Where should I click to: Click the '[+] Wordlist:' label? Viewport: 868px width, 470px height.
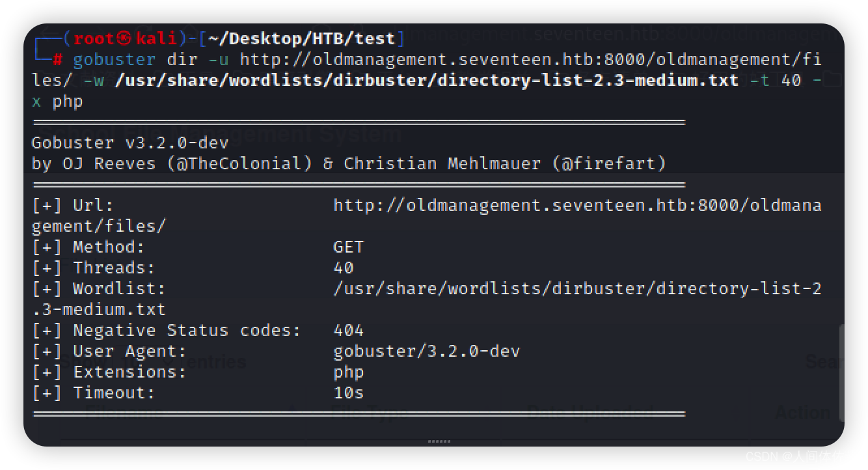point(99,288)
